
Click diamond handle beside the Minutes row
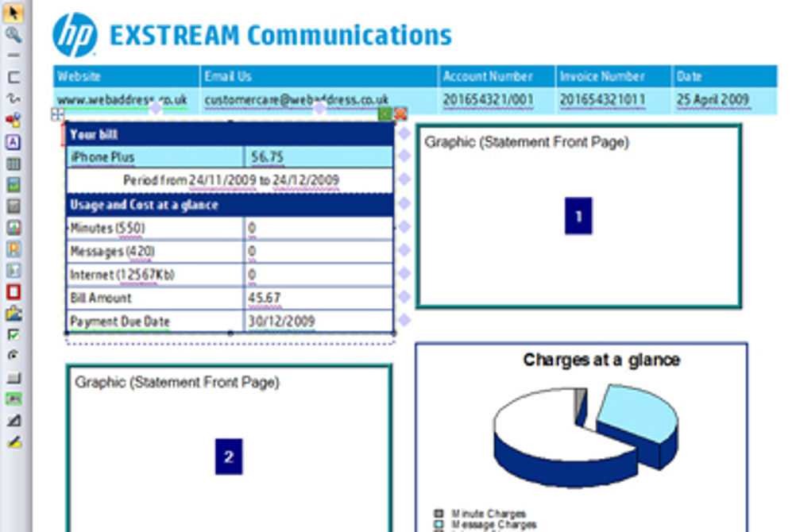point(404,226)
